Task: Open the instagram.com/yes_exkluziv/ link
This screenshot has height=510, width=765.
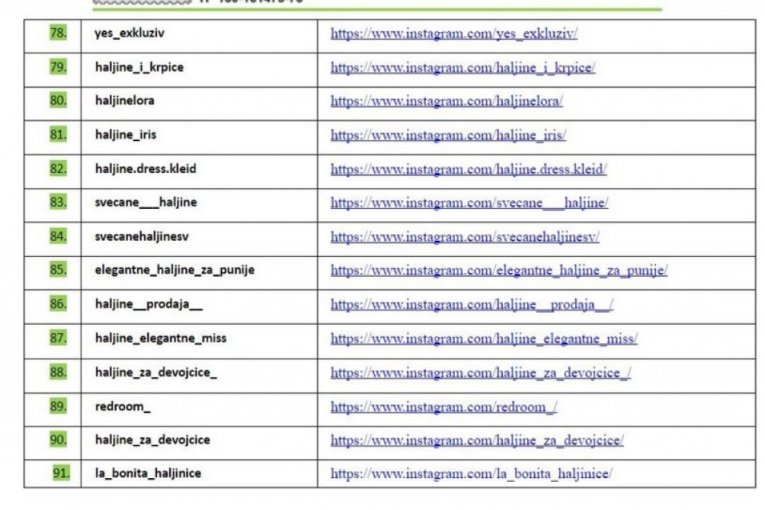Action: [454, 34]
